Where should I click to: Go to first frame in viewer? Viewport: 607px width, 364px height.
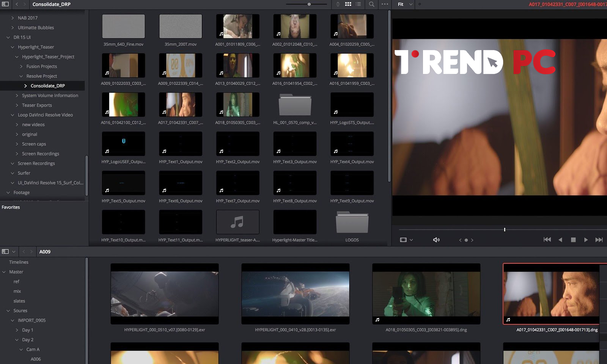[547, 240]
